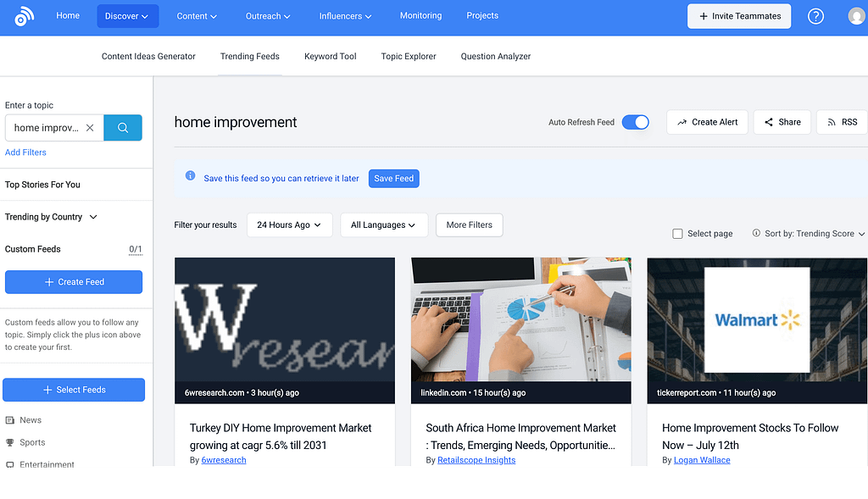Click the BuzzSumo logo icon
Screen dimensions: 868x499
click(x=24, y=17)
